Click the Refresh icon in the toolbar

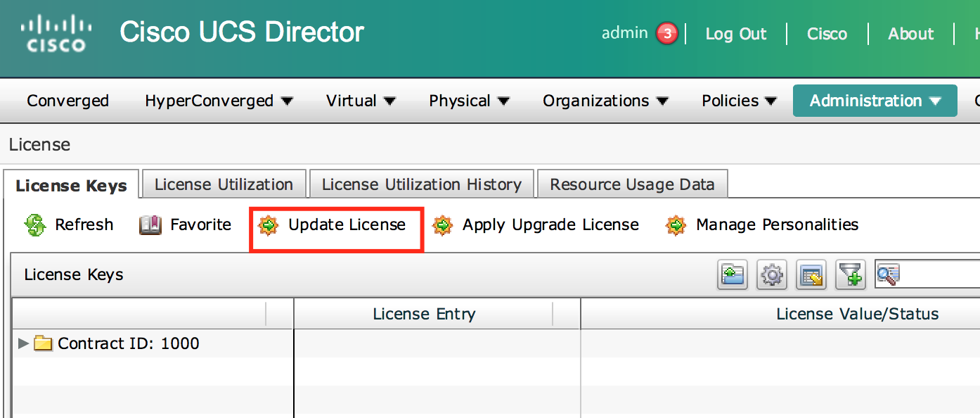35,225
